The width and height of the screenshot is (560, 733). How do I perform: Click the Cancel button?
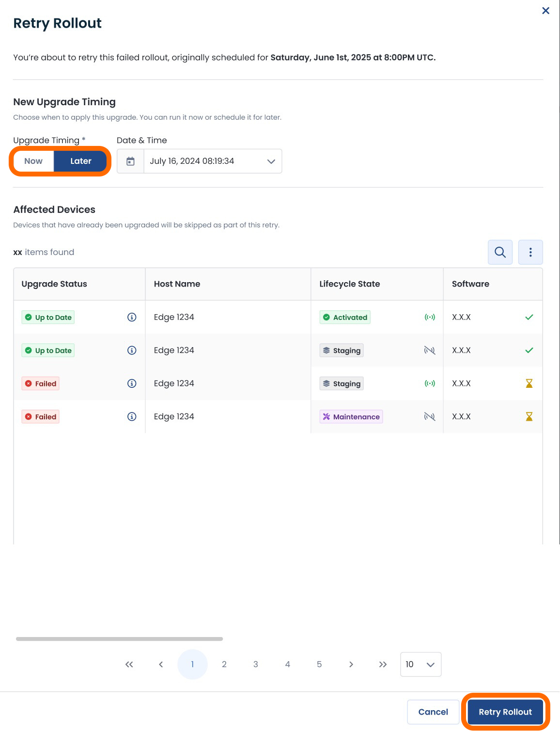pos(433,712)
